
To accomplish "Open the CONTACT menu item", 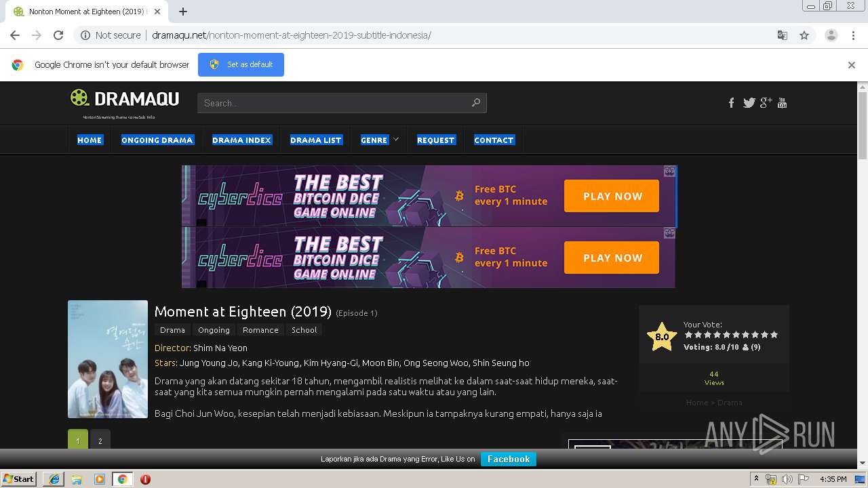I will 494,140.
